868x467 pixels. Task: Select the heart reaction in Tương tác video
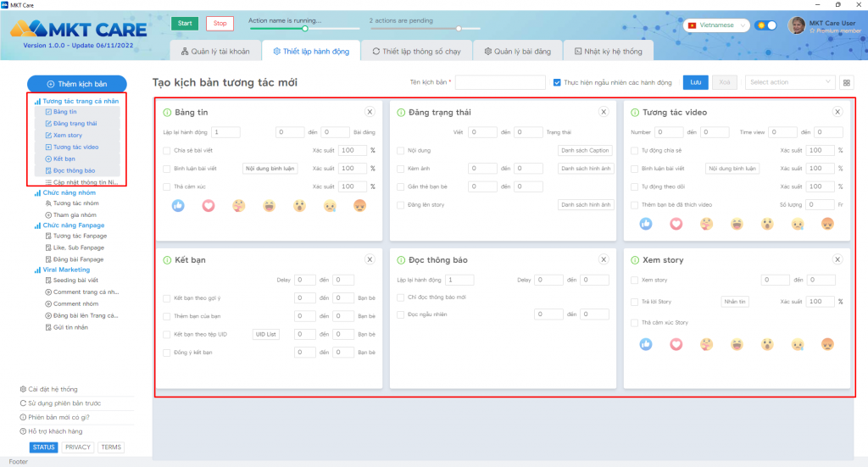[x=676, y=224]
